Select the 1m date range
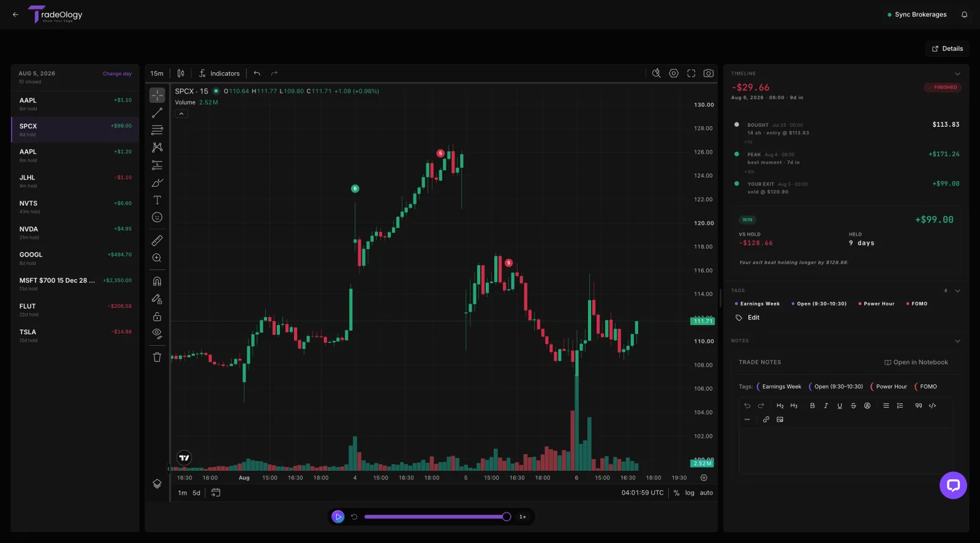Image resolution: width=980 pixels, height=543 pixels. tap(183, 493)
